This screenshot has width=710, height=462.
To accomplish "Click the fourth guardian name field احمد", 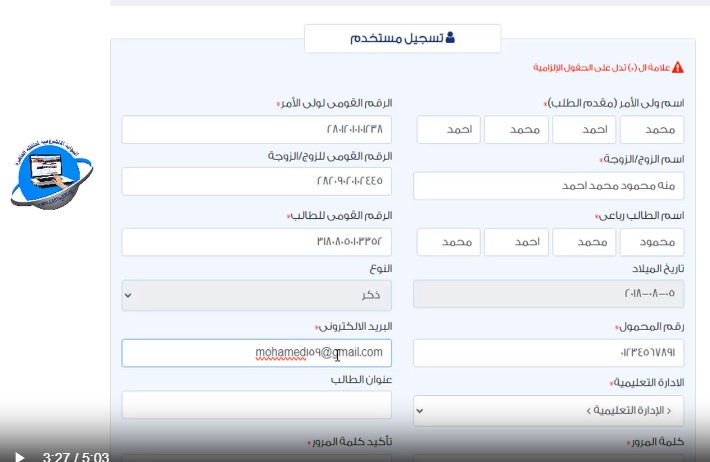I will (448, 130).
